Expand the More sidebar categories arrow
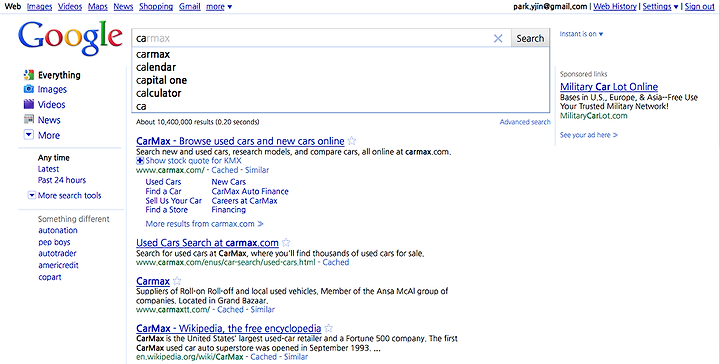 [x=29, y=135]
